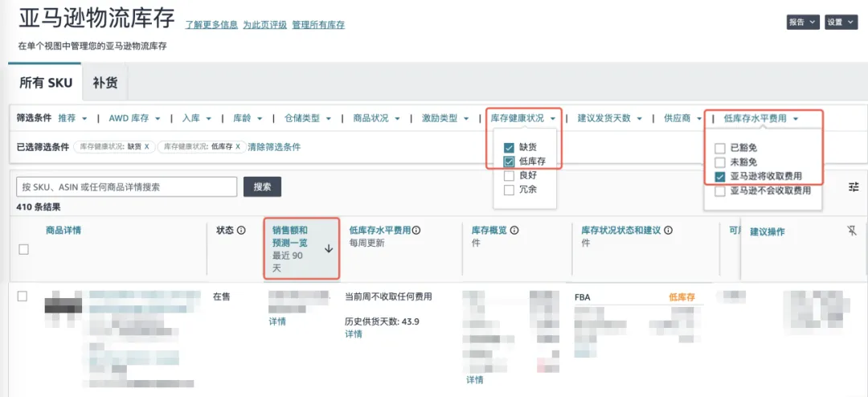Click sort arrow in 销售额和预测一览 column

click(329, 249)
